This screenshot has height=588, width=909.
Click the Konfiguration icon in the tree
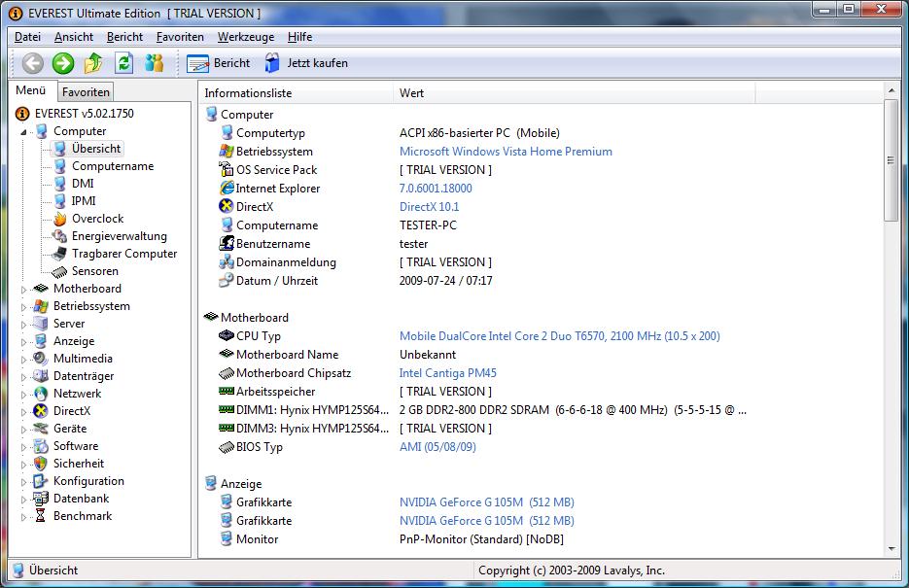click(x=41, y=481)
